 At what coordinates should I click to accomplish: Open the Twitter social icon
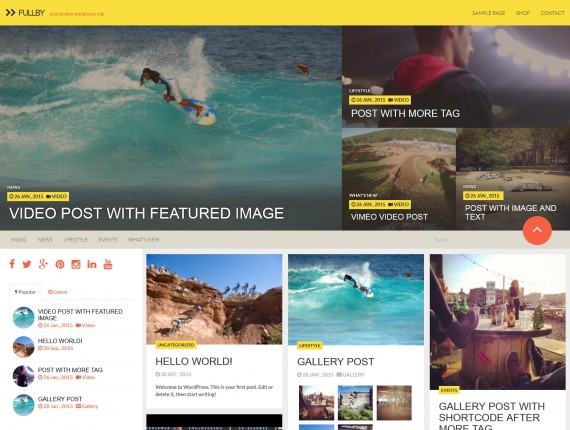tap(27, 264)
